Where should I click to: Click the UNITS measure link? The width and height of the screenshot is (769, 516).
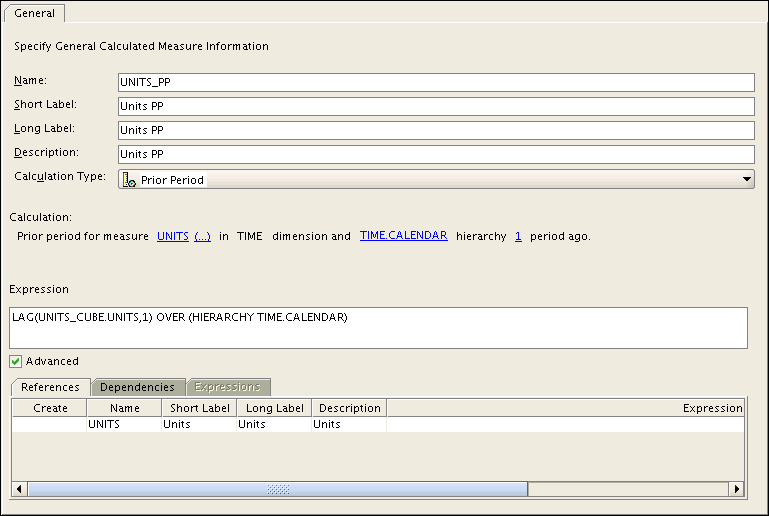[x=173, y=236]
